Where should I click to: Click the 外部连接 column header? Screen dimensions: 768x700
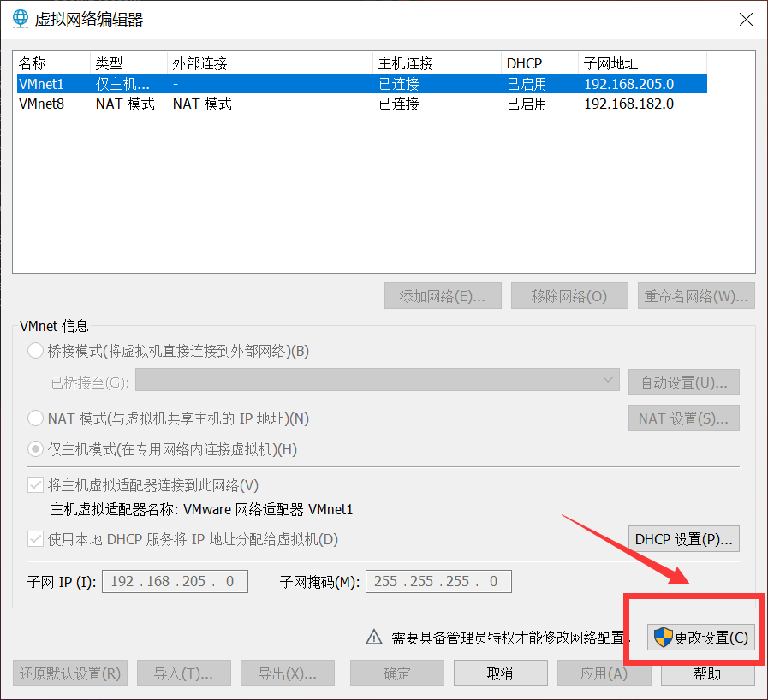[270, 63]
